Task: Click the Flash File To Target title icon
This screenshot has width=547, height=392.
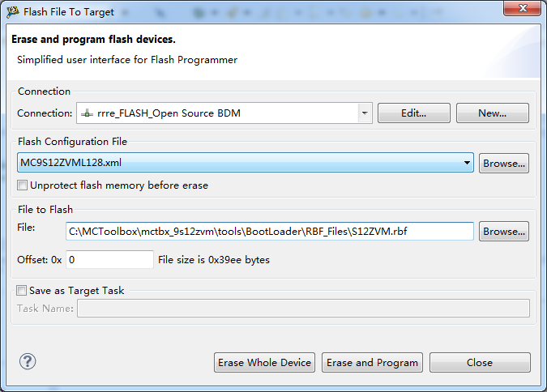Action: pos(13,12)
